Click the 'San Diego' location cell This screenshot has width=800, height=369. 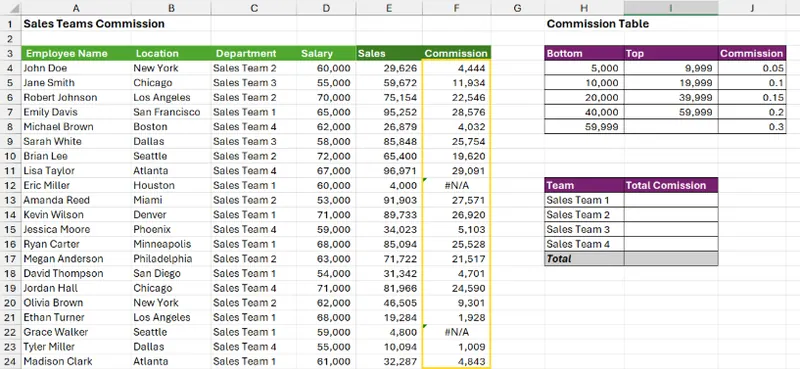click(171, 273)
